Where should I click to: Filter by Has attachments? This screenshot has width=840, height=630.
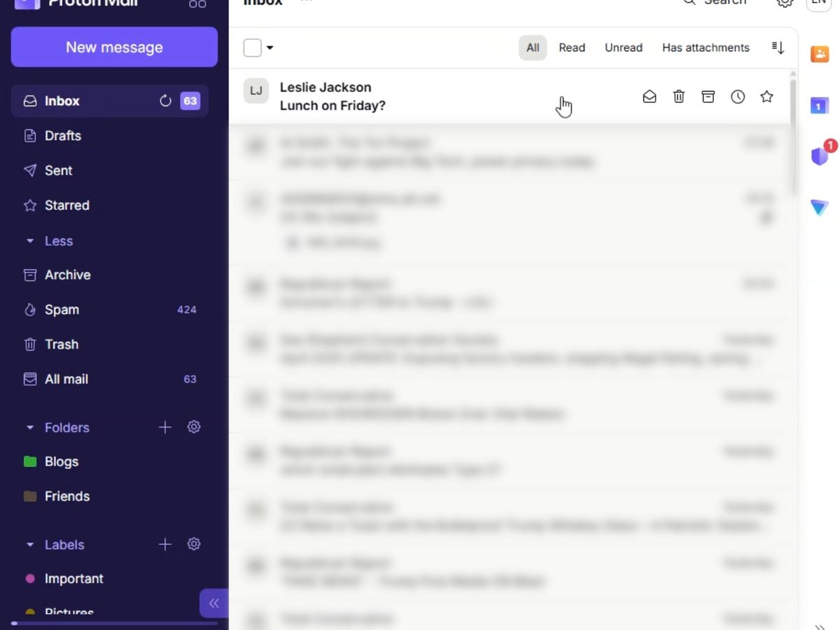pos(706,48)
